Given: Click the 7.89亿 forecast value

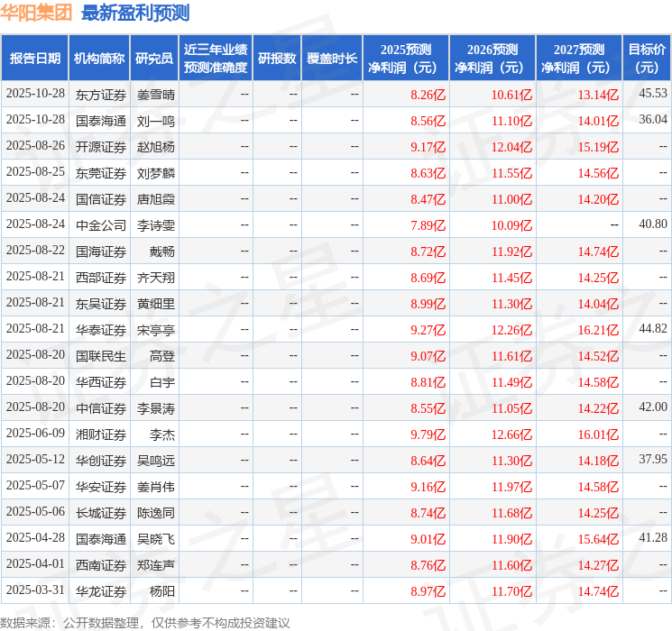Looking at the screenshot, I should [x=428, y=225].
